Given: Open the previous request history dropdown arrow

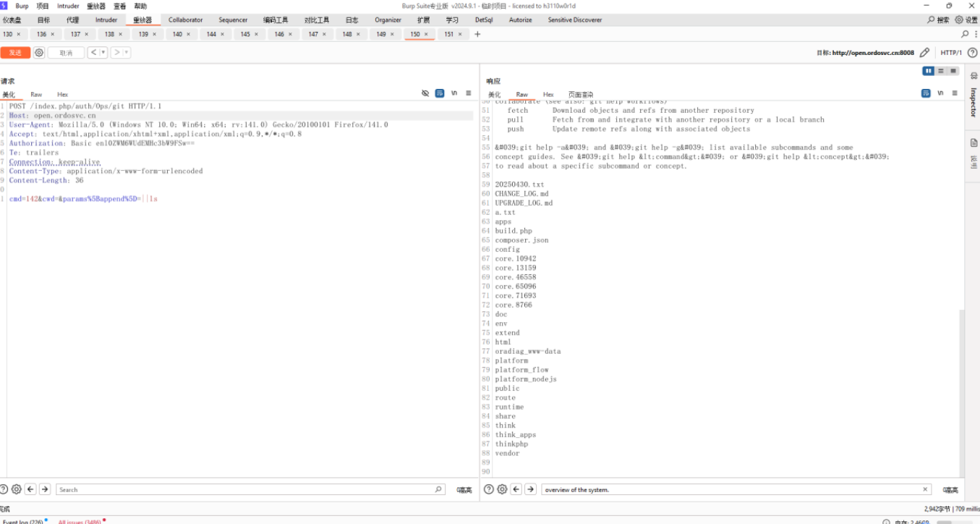Looking at the screenshot, I should click(x=103, y=53).
